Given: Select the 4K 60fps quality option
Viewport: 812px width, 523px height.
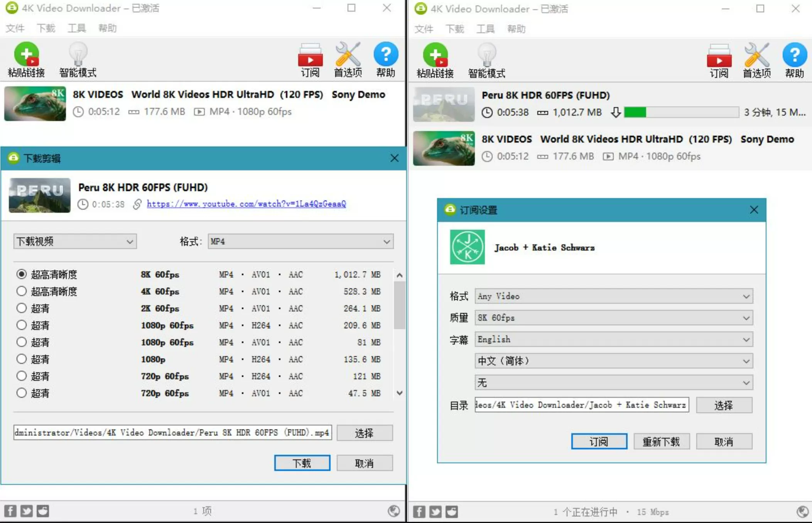Looking at the screenshot, I should click(22, 291).
